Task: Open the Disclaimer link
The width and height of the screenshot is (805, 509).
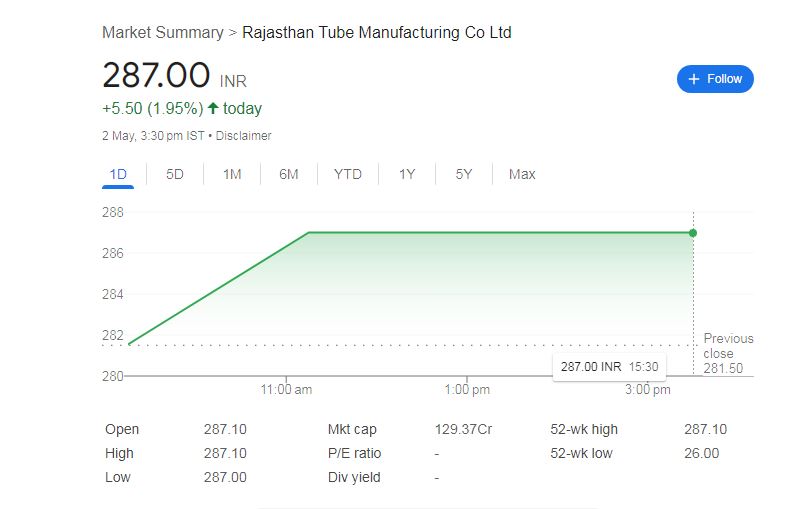Action: (x=243, y=135)
